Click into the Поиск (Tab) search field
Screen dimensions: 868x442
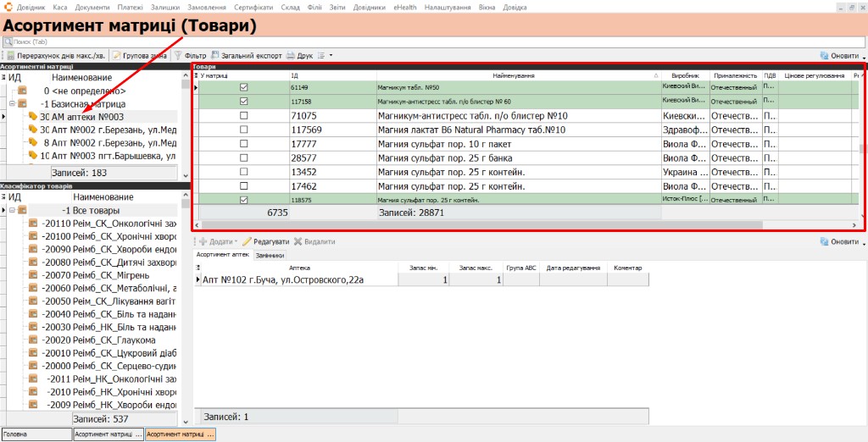tap(434, 42)
